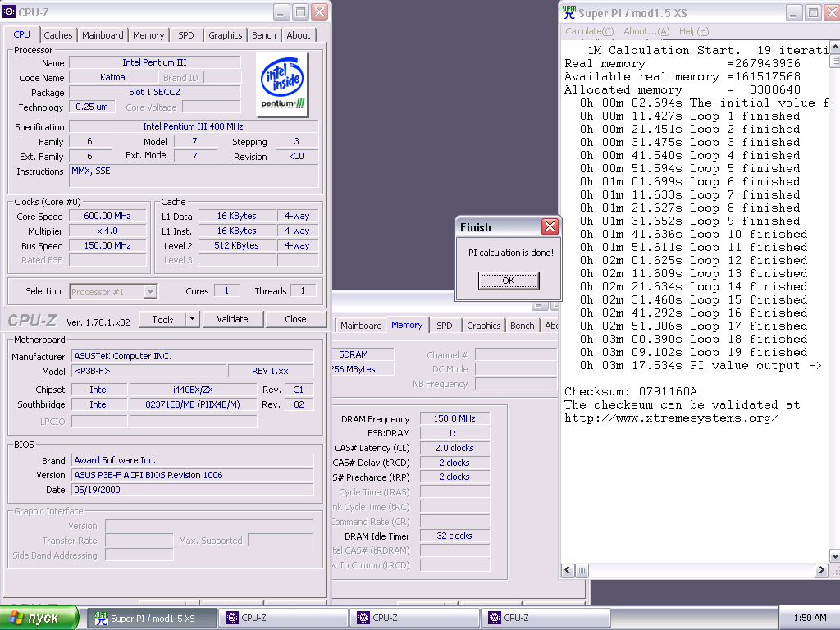Select the CPU tab
This screenshot has height=630, width=840.
tap(21, 34)
